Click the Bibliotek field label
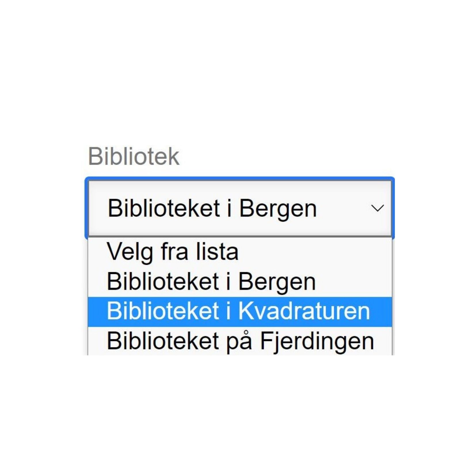Viewport: 476px width, 476px height. point(134,156)
